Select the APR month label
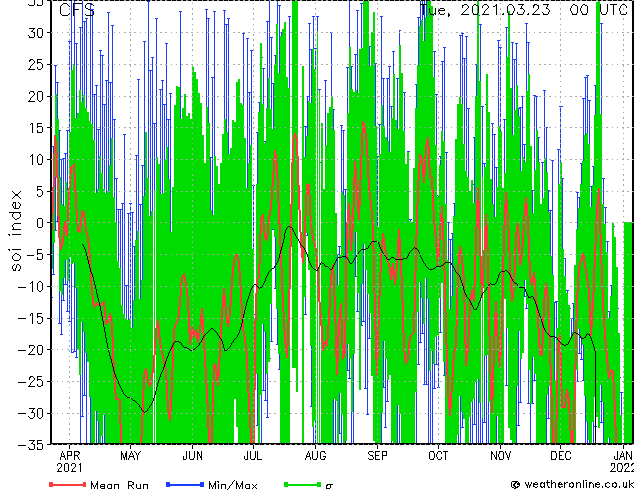This screenshot has height=490, width=634. pos(70,456)
